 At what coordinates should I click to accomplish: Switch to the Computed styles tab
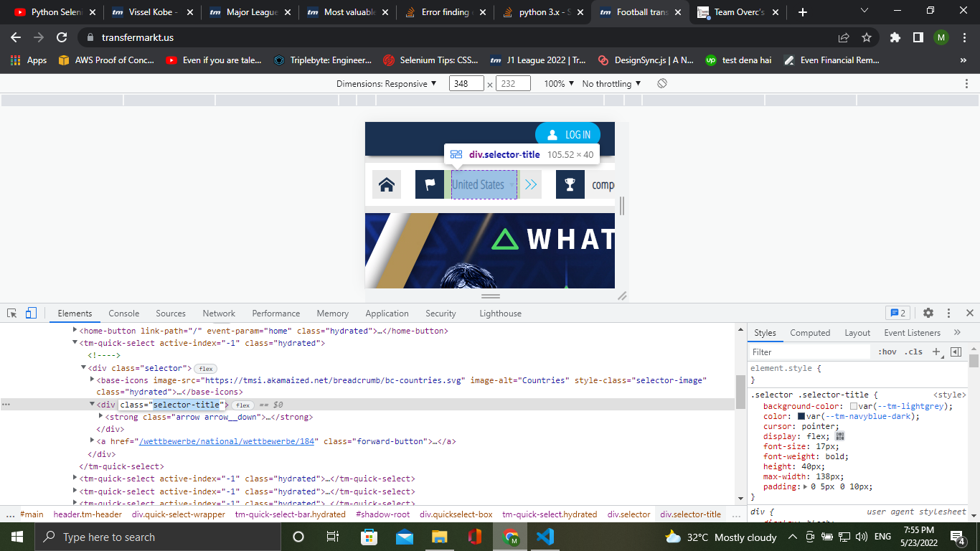(810, 332)
